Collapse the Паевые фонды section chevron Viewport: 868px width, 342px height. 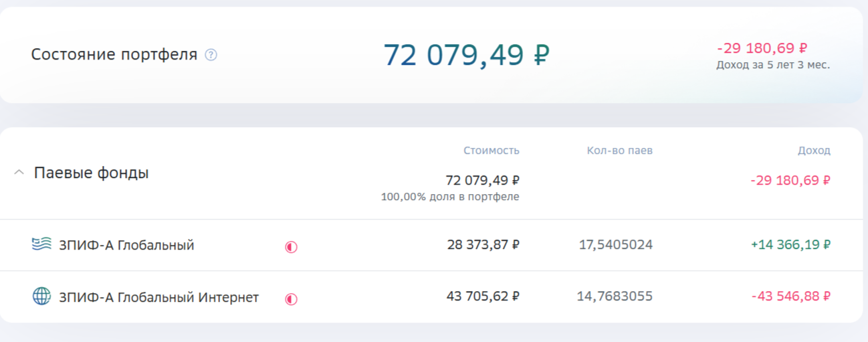click(x=19, y=173)
